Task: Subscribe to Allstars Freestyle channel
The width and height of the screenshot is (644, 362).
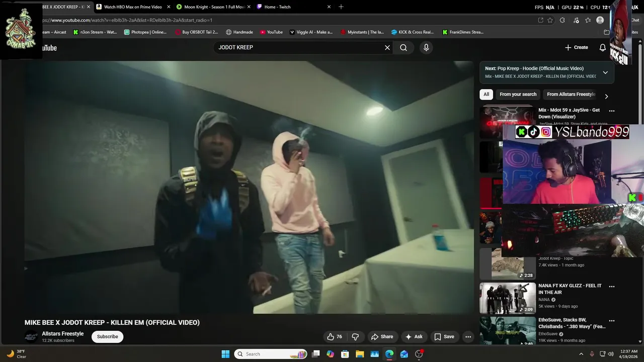Action: pos(107,336)
